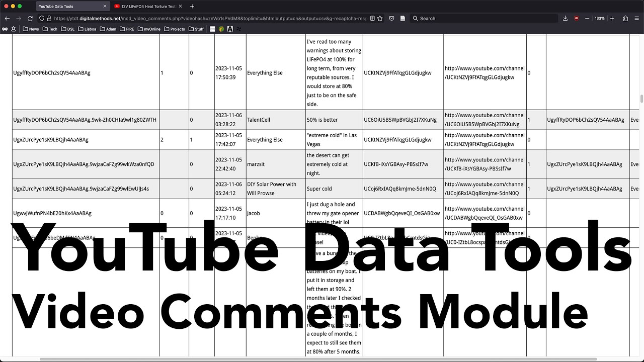Open the Firefox hamburger menu
Image resolution: width=644 pixels, height=362 pixels.
(x=637, y=18)
